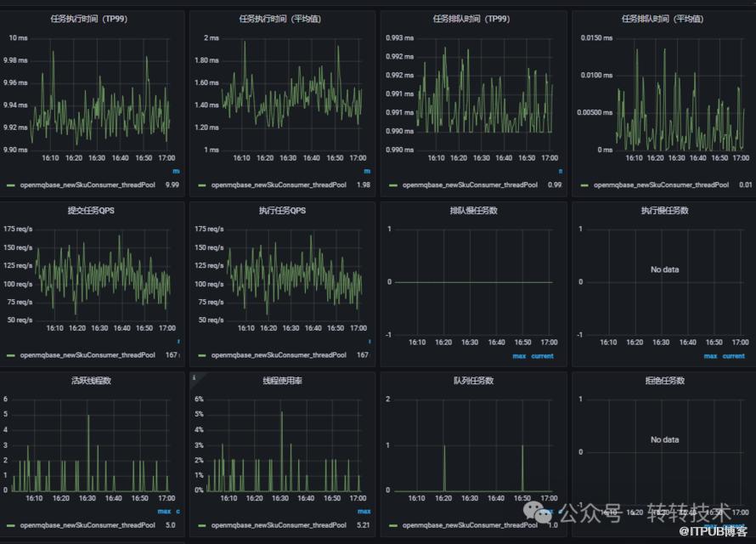Sort 排队慢任务数 legend by current
The height and width of the screenshot is (544, 756).
(543, 356)
